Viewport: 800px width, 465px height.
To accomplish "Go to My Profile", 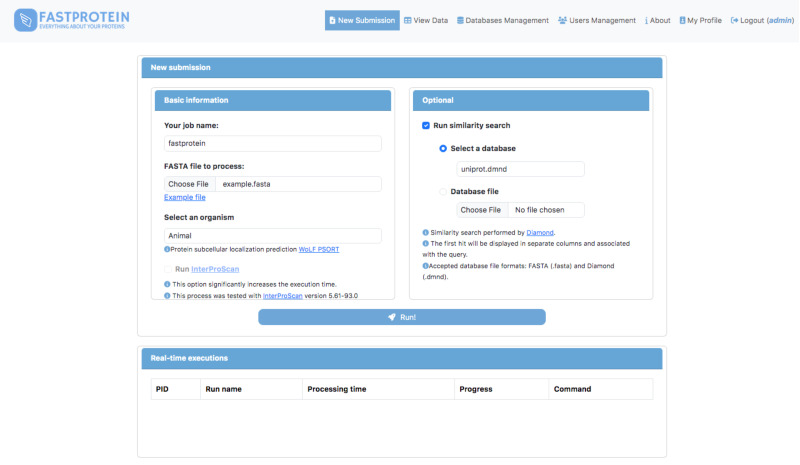I will tap(701, 20).
